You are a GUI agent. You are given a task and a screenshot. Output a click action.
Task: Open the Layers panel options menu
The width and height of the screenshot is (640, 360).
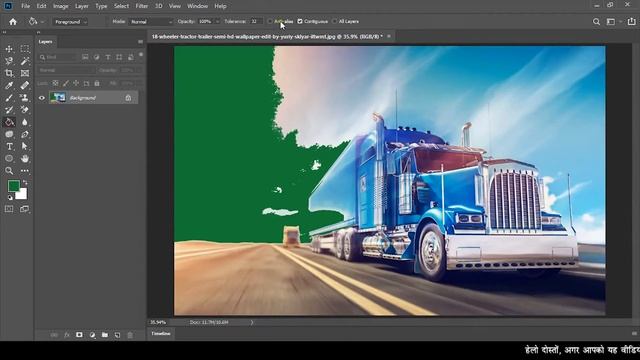point(140,42)
